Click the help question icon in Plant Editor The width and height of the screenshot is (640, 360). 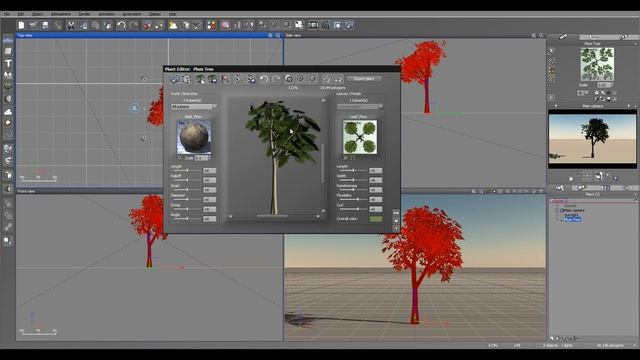[x=396, y=228]
